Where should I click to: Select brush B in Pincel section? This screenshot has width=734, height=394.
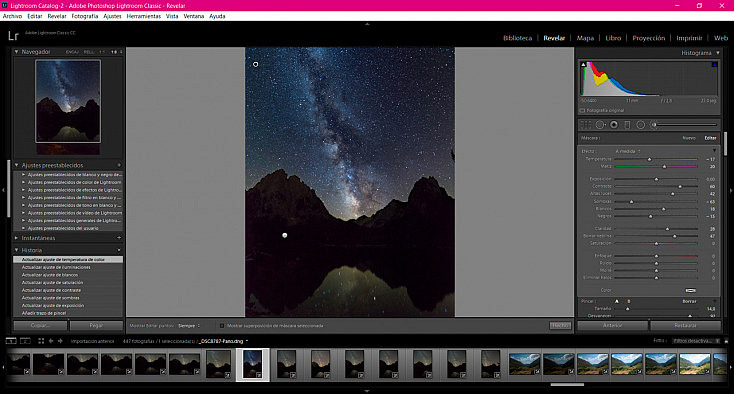coord(629,301)
